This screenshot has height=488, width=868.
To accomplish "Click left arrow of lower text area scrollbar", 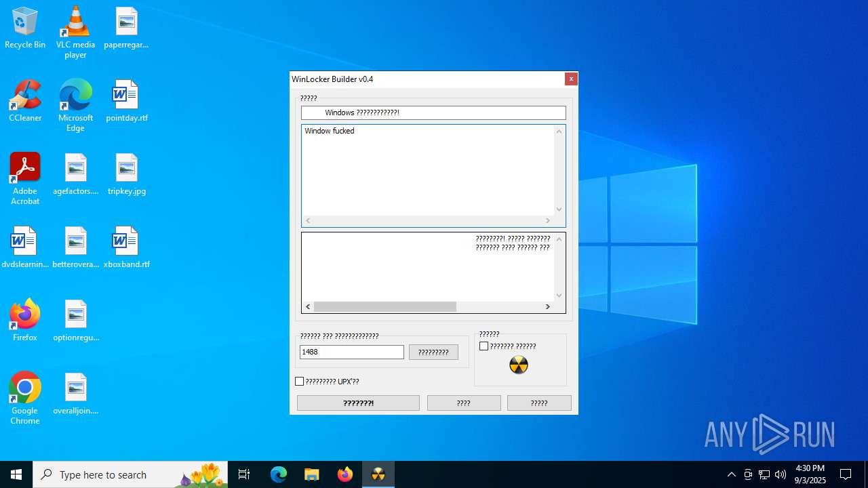I will click(x=308, y=307).
